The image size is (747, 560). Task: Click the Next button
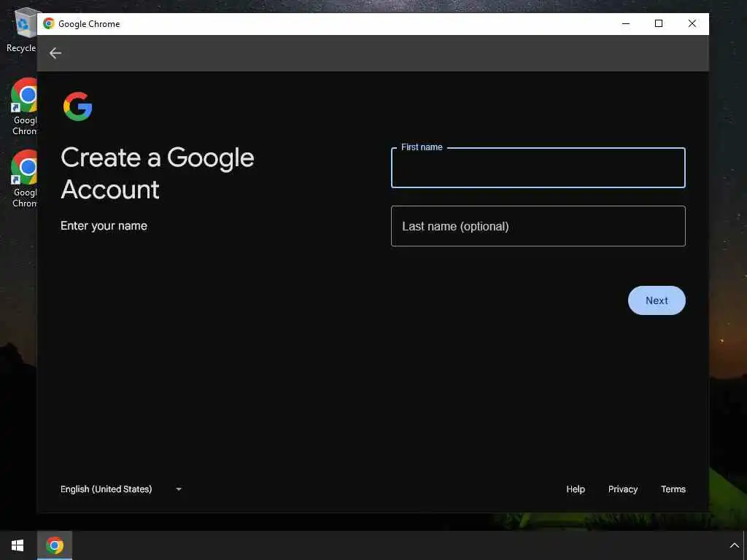tap(657, 300)
